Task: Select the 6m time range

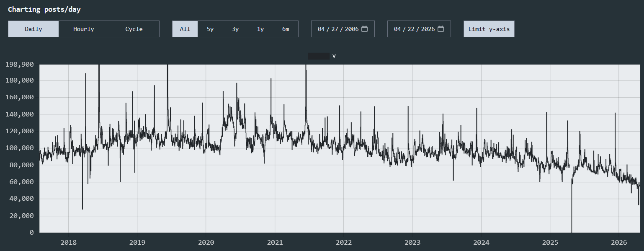Action: pos(286,29)
